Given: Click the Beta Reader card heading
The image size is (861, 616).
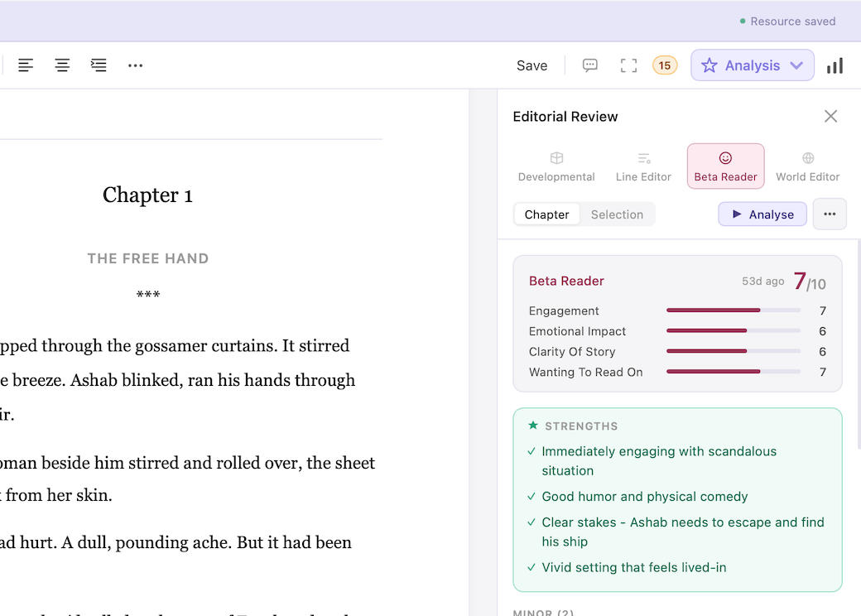Looking at the screenshot, I should pyautogui.click(x=566, y=281).
